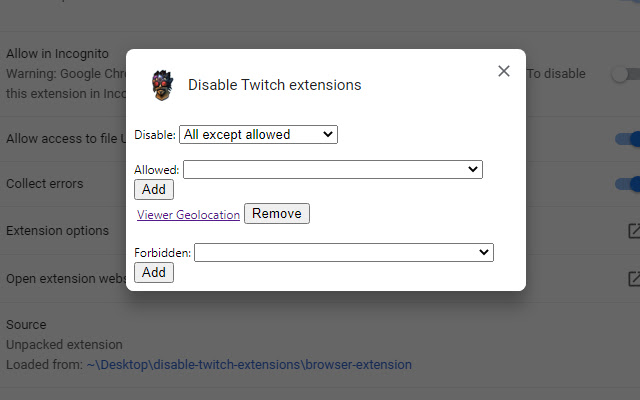Click the Unpacked extension source text
Screen dimensions: 640x400
click(64, 345)
